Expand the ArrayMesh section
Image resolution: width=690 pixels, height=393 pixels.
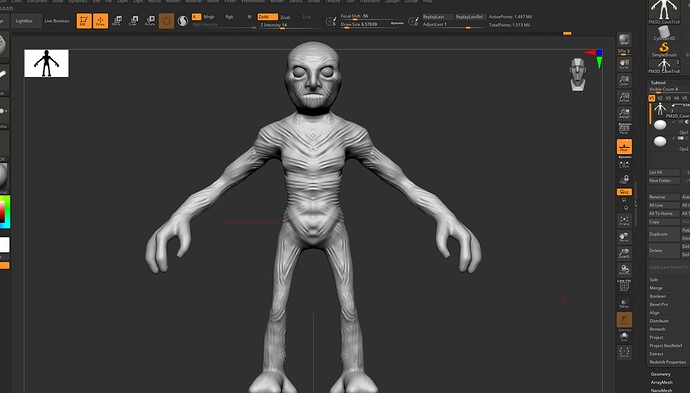pos(661,382)
